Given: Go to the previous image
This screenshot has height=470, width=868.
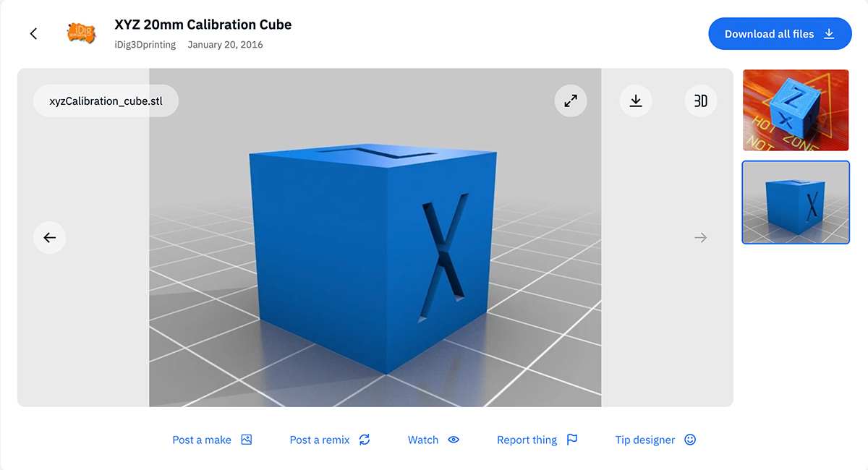Looking at the screenshot, I should click(49, 237).
